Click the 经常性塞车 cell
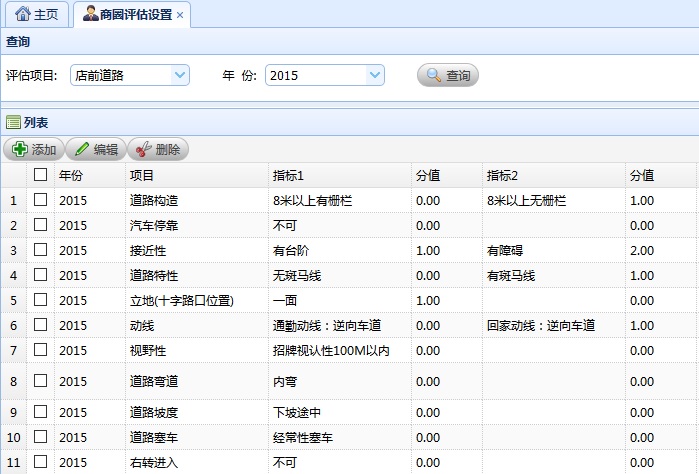Image resolution: width=699 pixels, height=474 pixels. click(340, 437)
